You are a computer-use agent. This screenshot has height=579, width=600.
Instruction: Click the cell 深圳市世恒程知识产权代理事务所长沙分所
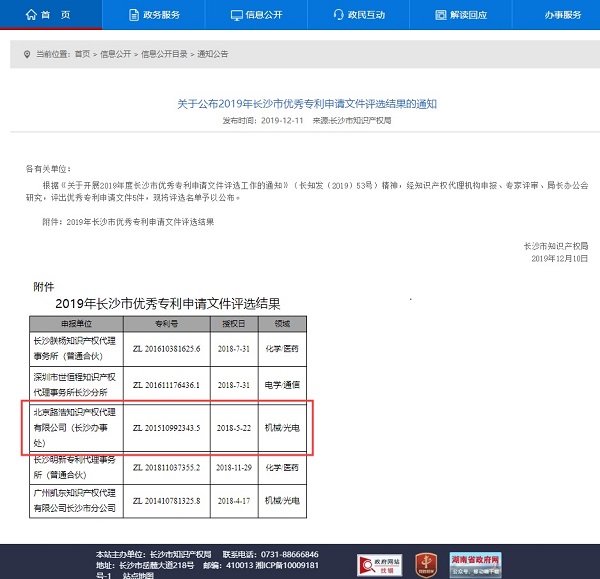click(75, 385)
